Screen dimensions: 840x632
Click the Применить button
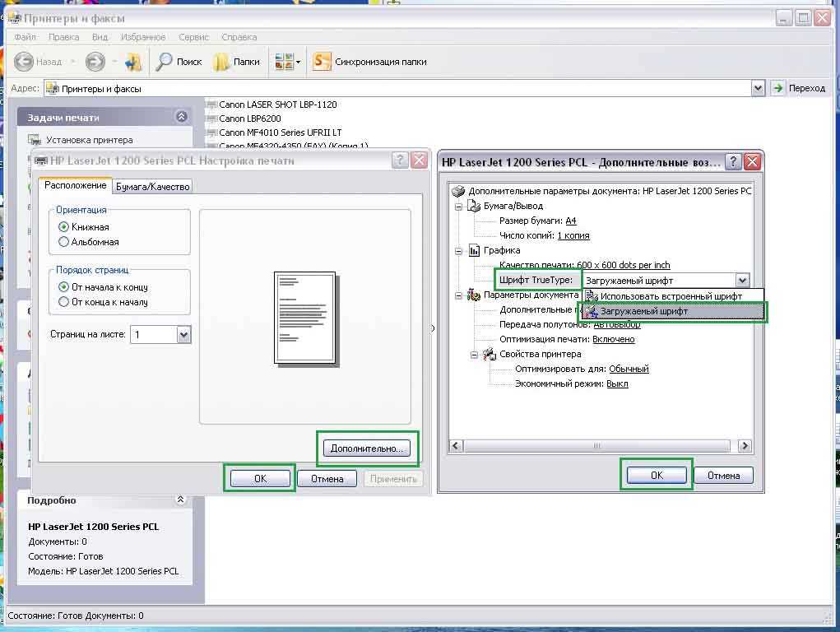pos(393,478)
